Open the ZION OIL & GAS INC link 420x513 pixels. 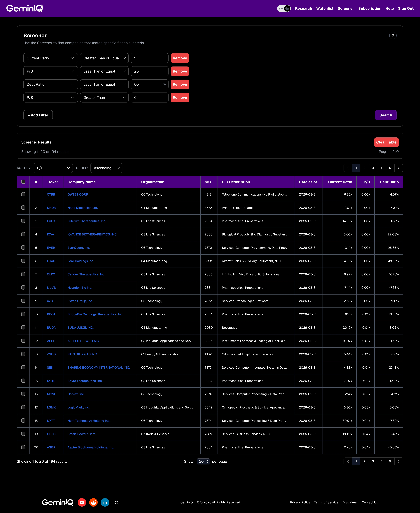(x=82, y=354)
